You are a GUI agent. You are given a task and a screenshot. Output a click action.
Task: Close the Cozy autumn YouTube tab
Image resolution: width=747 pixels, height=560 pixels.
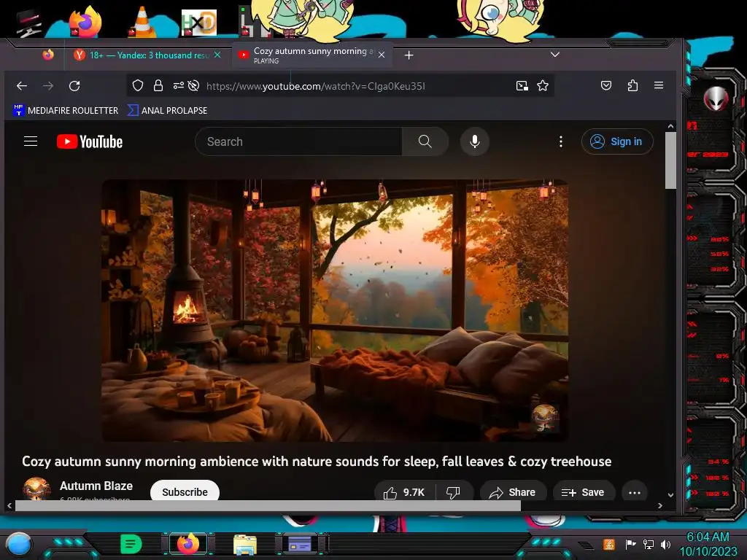[382, 55]
